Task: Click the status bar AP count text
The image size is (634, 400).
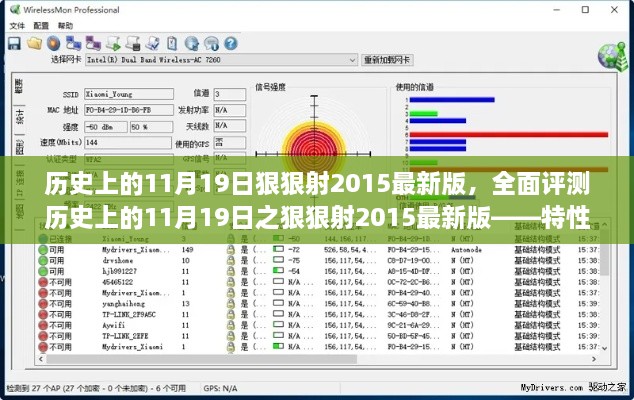Action: click(96, 389)
